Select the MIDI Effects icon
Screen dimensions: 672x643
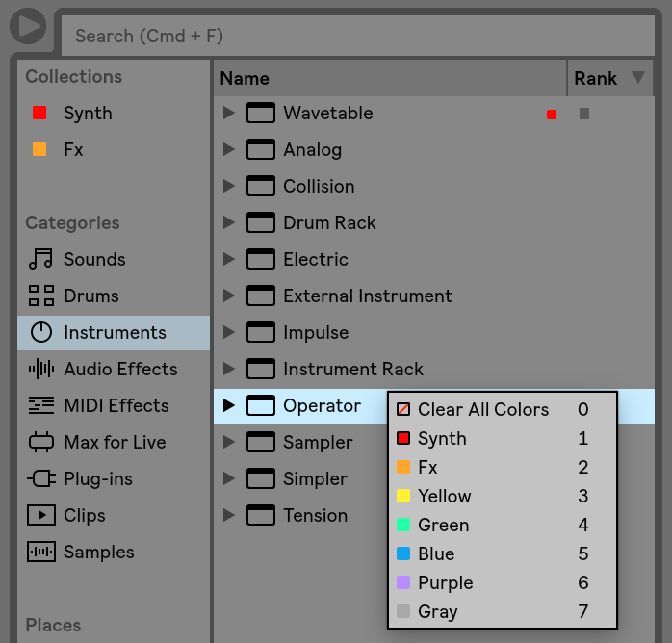pyautogui.click(x=41, y=405)
